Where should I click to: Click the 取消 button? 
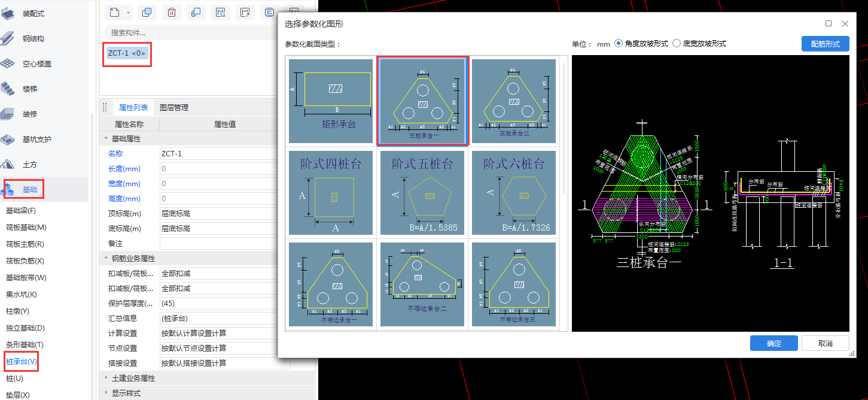tap(826, 344)
